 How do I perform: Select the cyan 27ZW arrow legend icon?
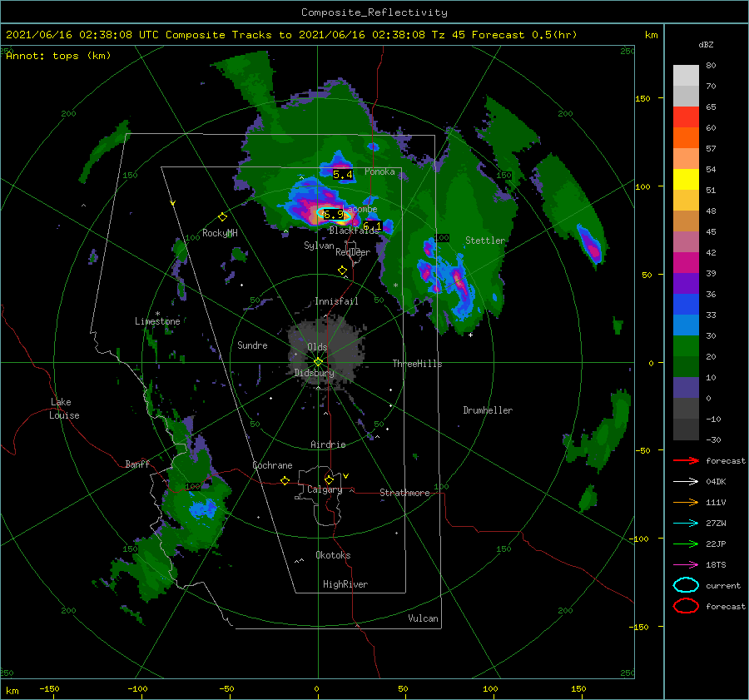pos(686,524)
